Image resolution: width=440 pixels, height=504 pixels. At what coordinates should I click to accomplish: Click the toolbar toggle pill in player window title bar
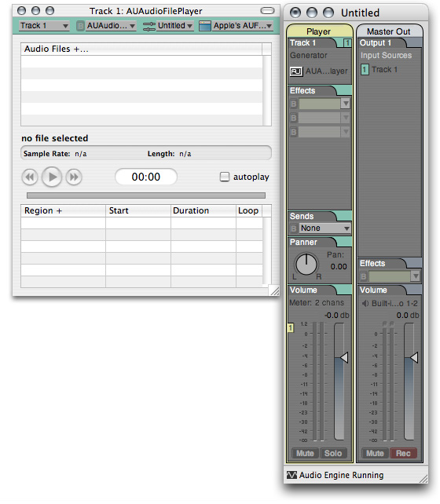pyautogui.click(x=267, y=11)
